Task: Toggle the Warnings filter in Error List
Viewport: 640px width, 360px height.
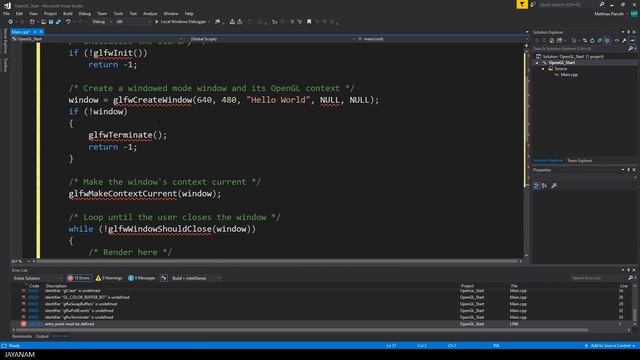Action: (x=109, y=278)
